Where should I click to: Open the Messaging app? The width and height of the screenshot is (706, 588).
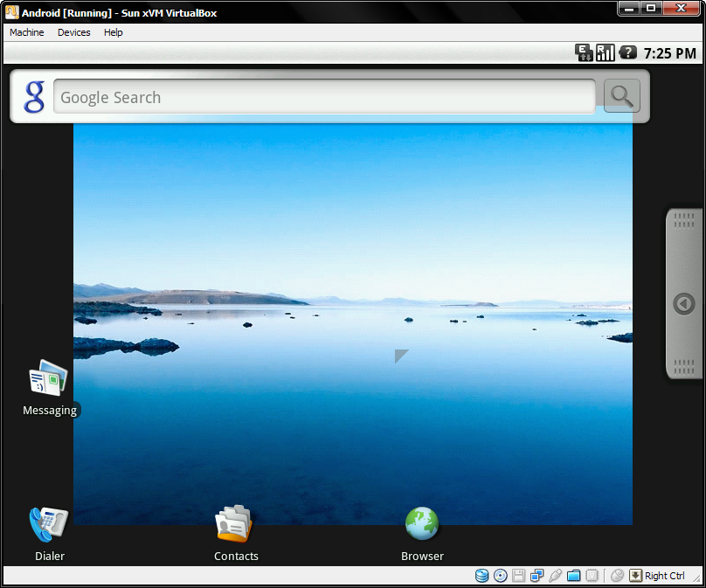pos(49,388)
